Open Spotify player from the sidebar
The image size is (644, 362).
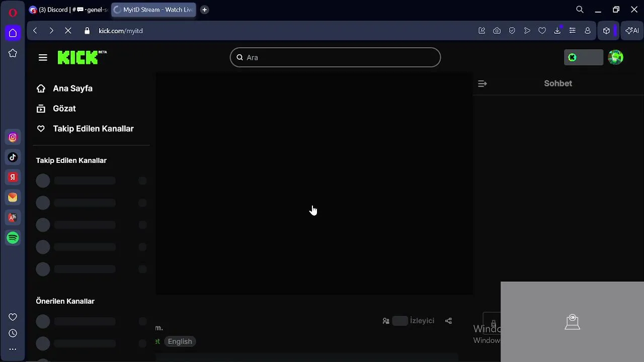13,238
